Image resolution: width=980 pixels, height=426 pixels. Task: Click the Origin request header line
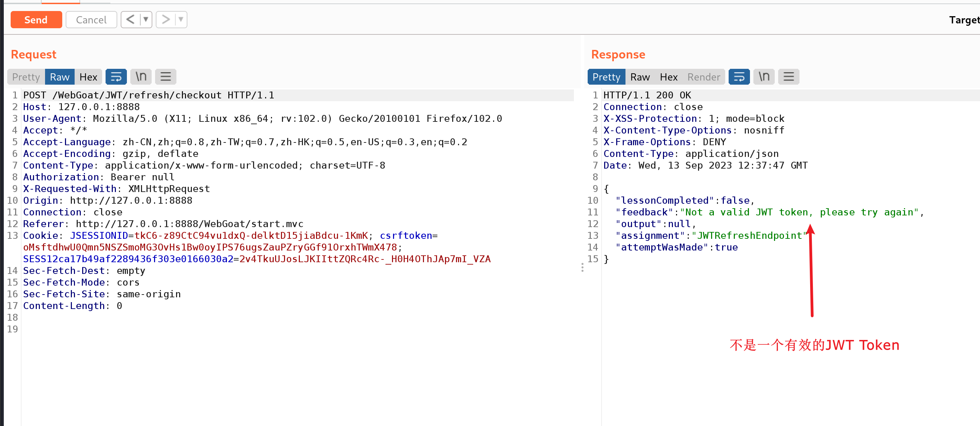coord(108,201)
